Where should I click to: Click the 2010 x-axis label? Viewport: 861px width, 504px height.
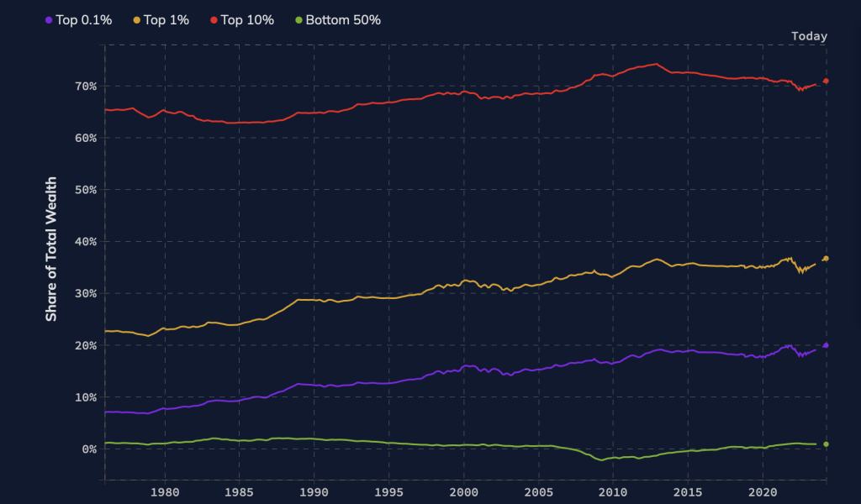tap(613, 492)
